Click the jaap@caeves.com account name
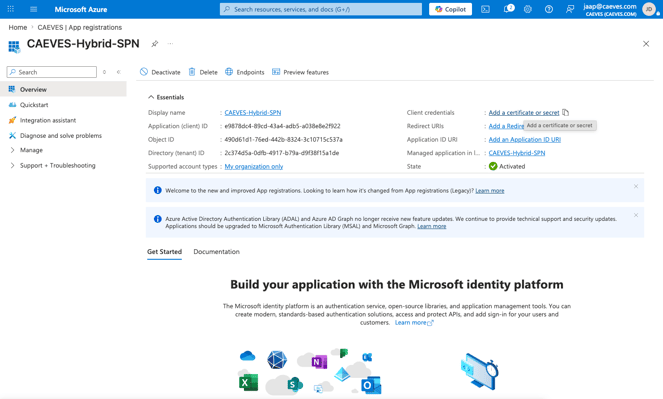 pyautogui.click(x=609, y=6)
